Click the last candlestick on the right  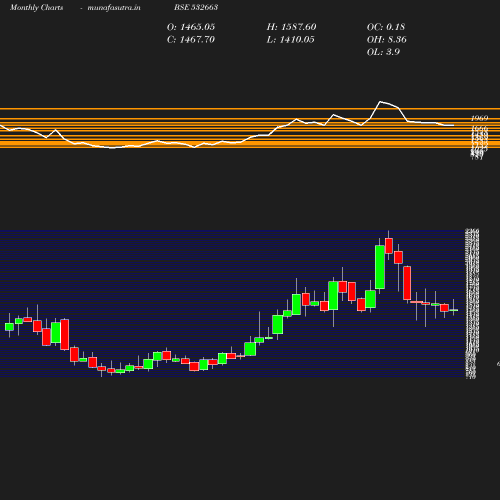pos(453,310)
